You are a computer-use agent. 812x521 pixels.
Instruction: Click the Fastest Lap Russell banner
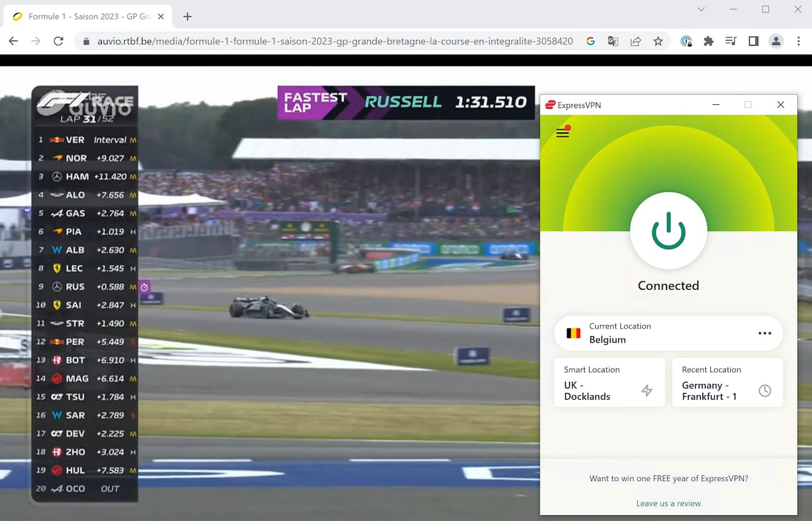(x=406, y=102)
